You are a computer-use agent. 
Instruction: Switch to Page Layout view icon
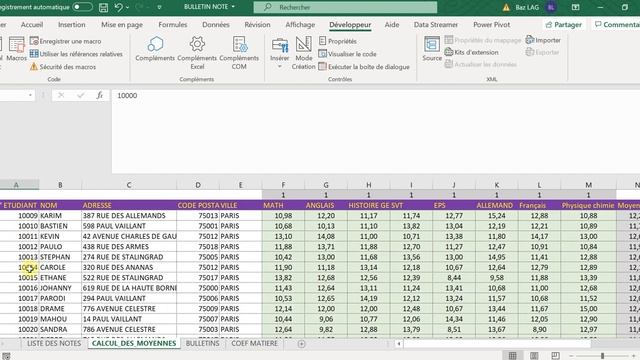pos(534,356)
